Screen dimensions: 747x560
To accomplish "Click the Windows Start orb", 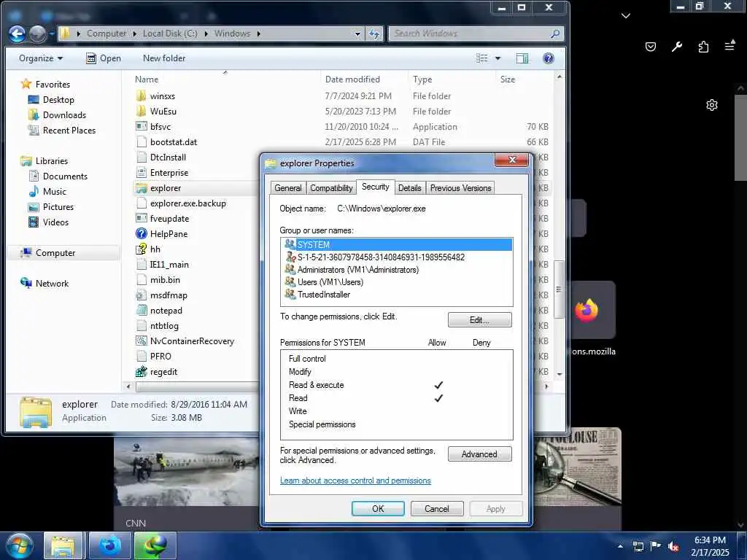I will click(20, 545).
